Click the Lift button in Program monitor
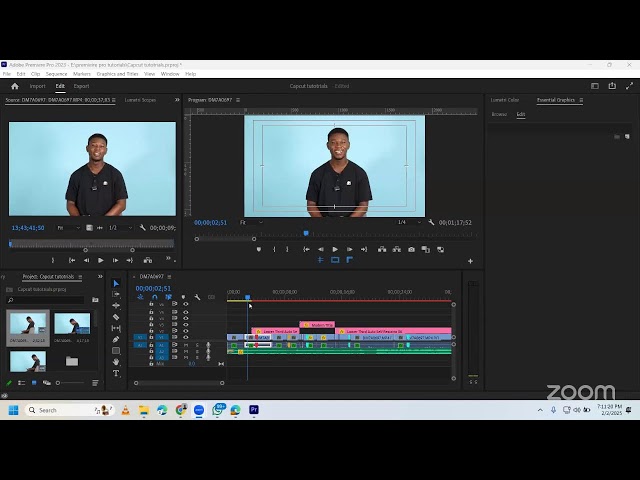Image resolution: width=640 pixels, height=480 pixels. tap(382, 249)
